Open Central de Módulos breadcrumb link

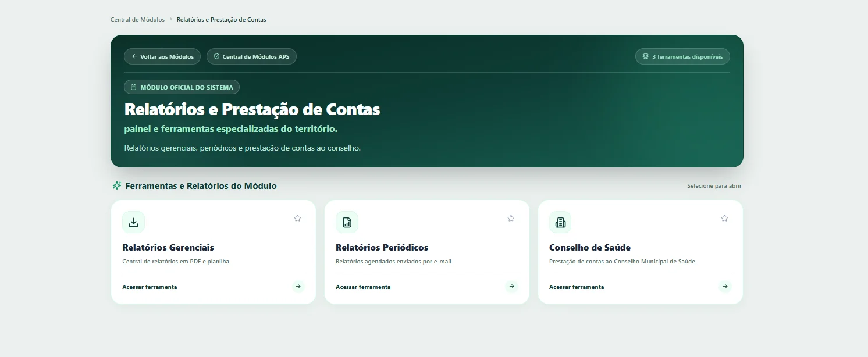137,20
